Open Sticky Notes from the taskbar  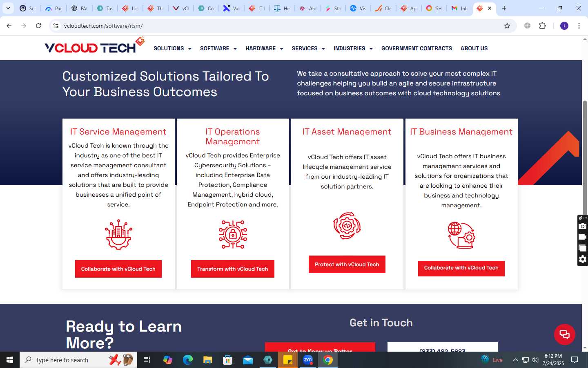point(288,360)
